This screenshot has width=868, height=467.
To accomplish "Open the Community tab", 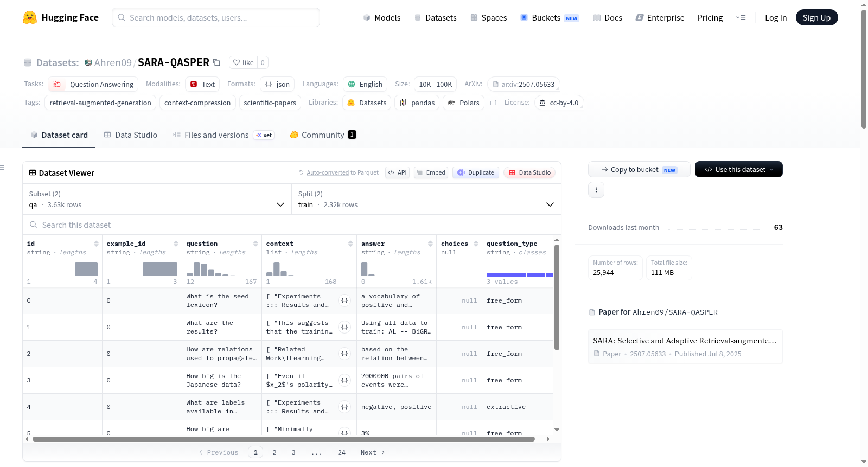I will pyautogui.click(x=323, y=135).
